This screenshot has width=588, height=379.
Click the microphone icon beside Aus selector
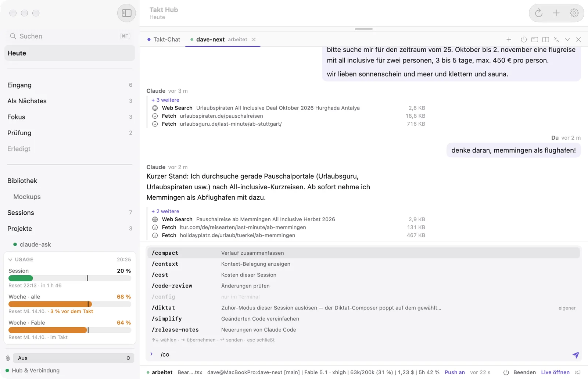pyautogui.click(x=8, y=358)
